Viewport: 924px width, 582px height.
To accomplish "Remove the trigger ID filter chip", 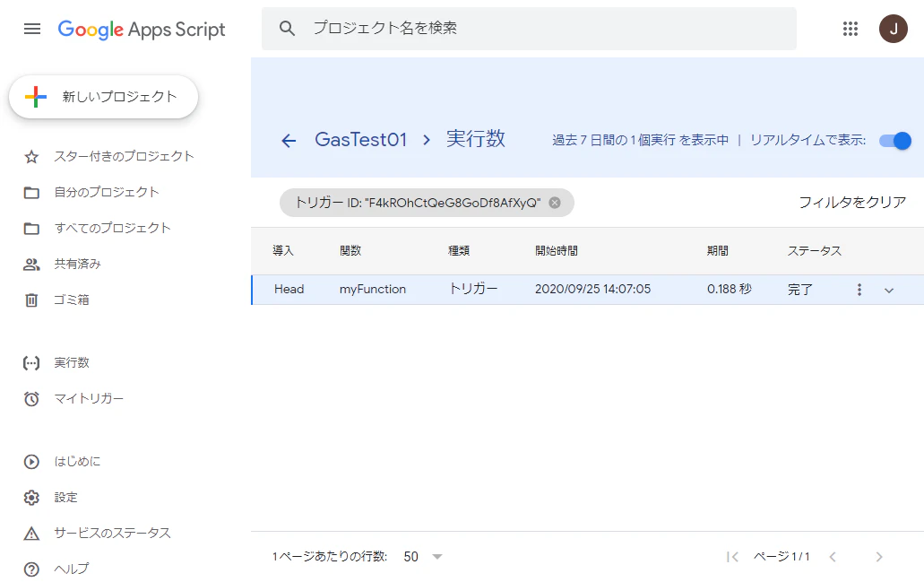I will [555, 203].
